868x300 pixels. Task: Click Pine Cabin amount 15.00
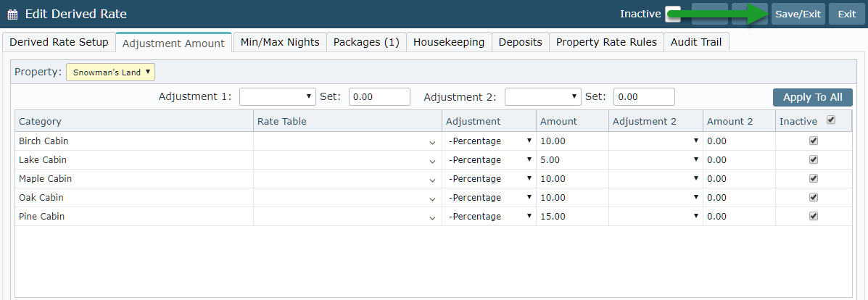pyautogui.click(x=572, y=217)
